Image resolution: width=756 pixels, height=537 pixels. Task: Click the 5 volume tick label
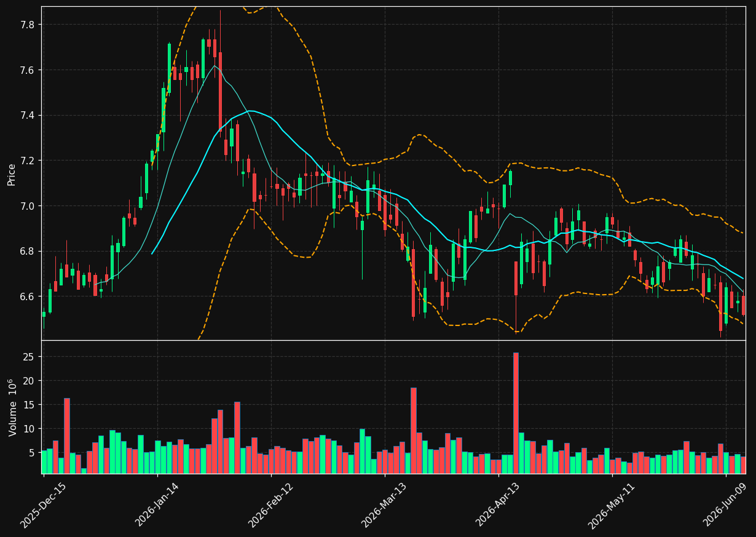point(31,453)
